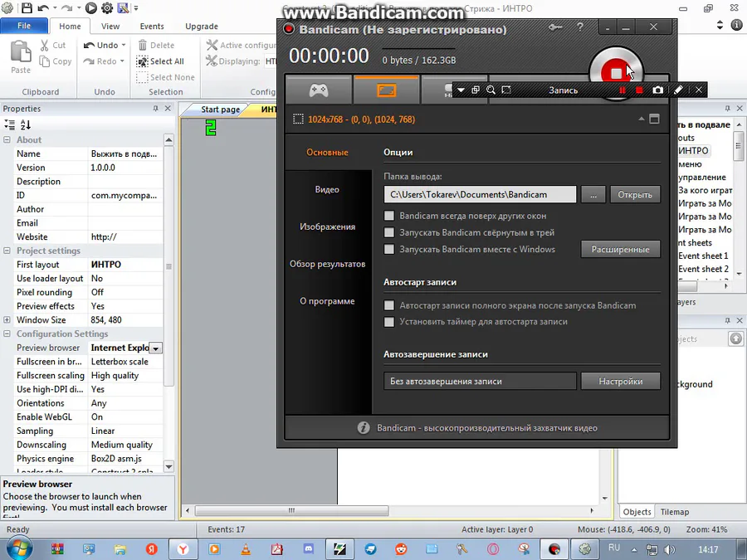Collapse Bandicam target area with up triangle

(642, 119)
